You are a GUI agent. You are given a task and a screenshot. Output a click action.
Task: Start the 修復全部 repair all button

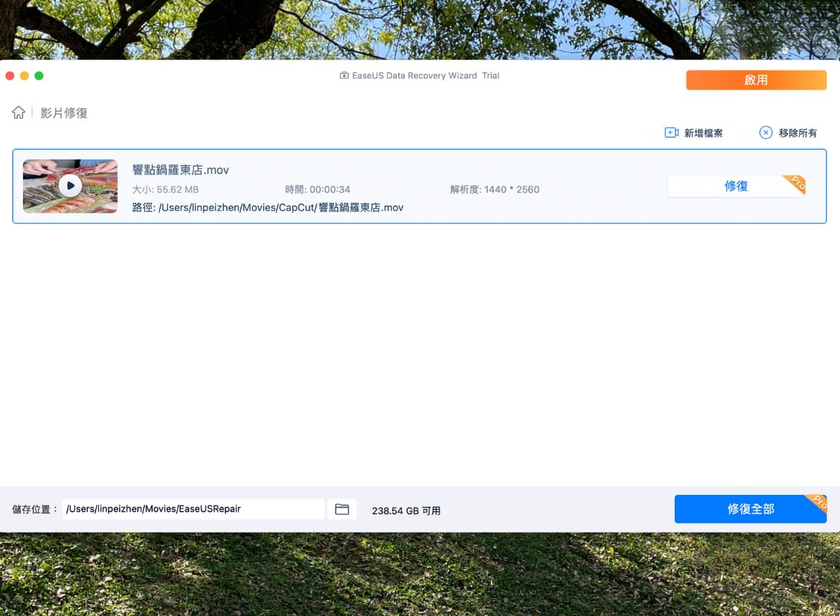coord(750,509)
